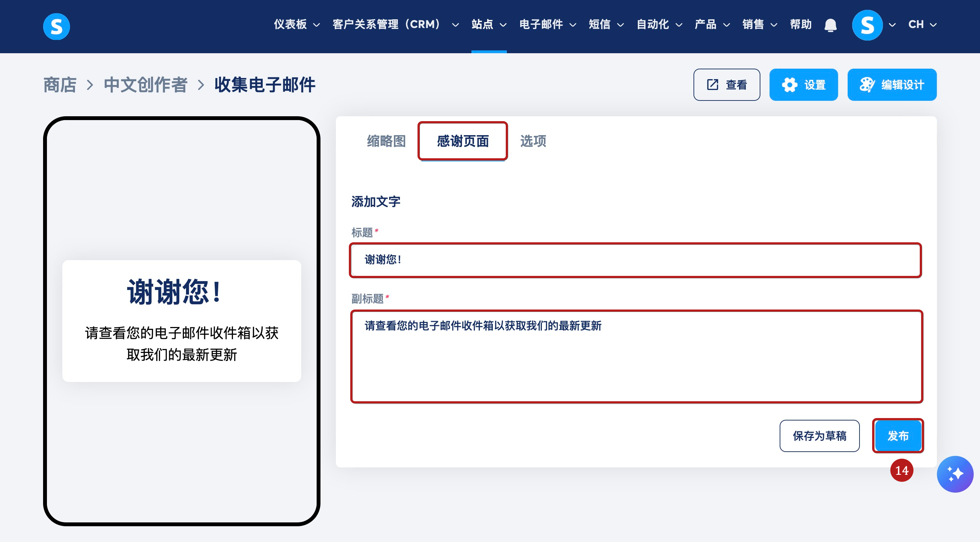This screenshot has height=542, width=980.
Task: Click the Systeme logo in header
Action: (56, 26)
